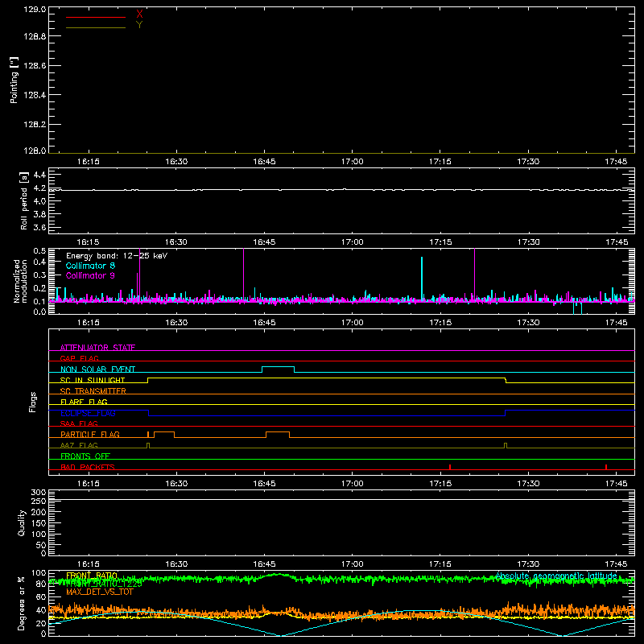Click the magenta spike between 16:30 and 16:45
644x644 pixels.
[244, 275]
